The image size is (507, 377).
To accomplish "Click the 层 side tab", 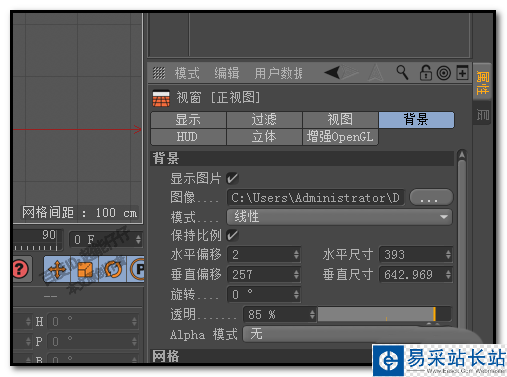I will [482, 114].
